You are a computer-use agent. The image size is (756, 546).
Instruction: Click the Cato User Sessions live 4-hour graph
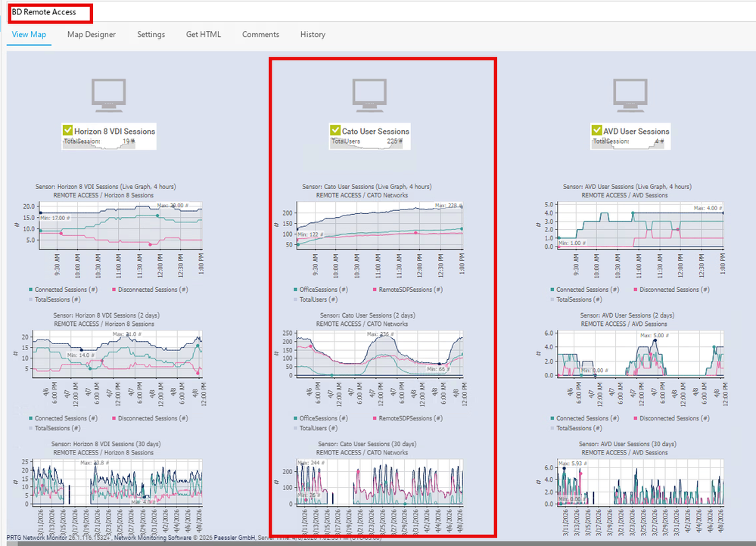point(378,227)
